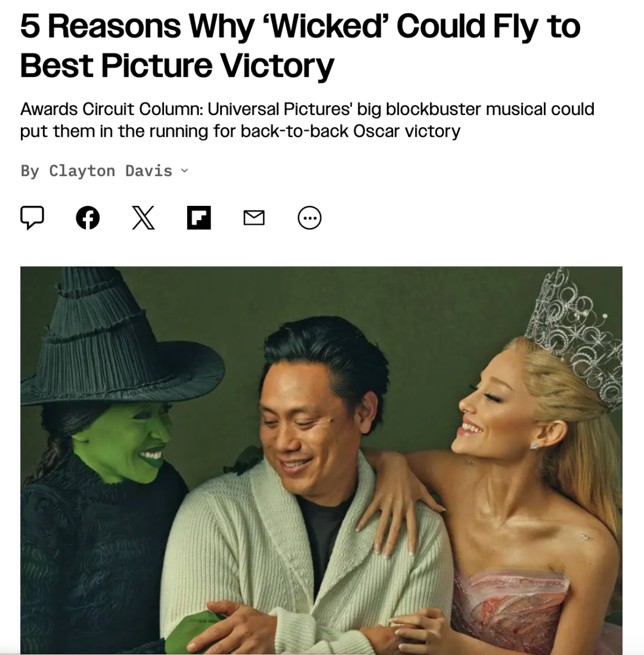
Task: Email the article using envelope icon
Action: click(254, 218)
